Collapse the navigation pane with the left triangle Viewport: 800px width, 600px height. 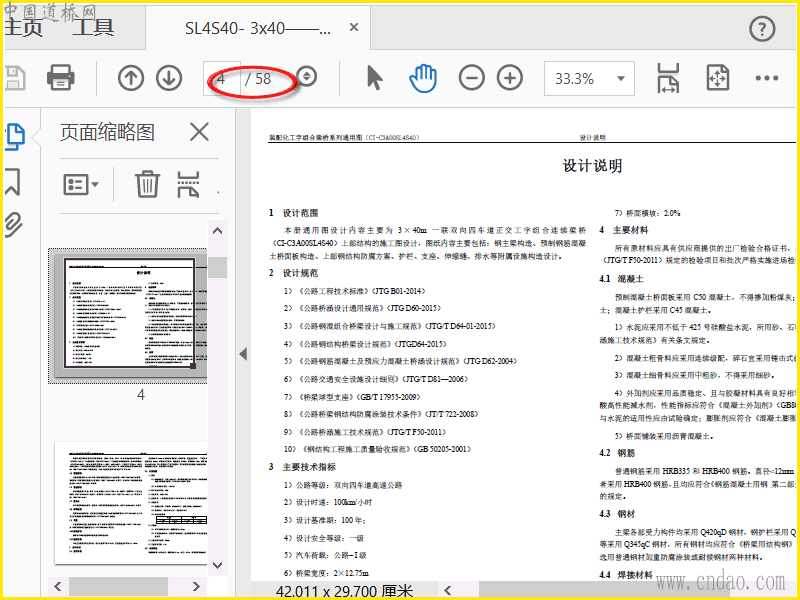click(243, 354)
